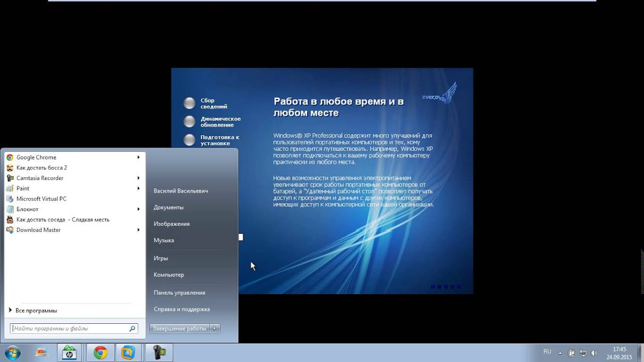Launch Как достать соседа - Сладкая месть
This screenshot has height=362, width=644.
point(74,220)
